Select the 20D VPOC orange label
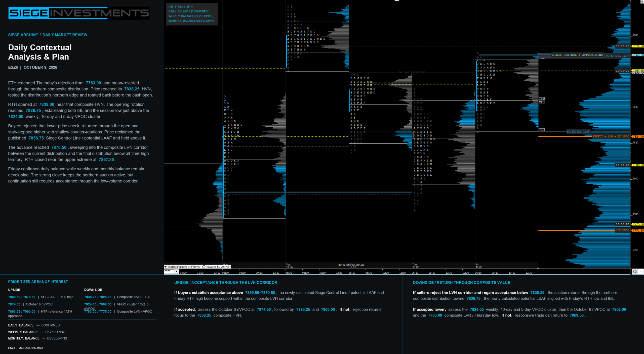This screenshot has height=354, width=644. 622,230
